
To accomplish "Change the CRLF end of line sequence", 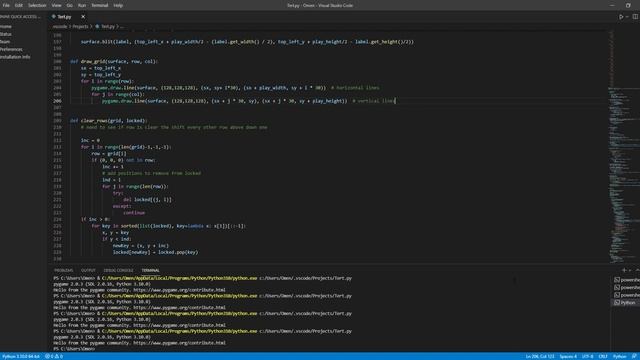I will click(x=603, y=356).
